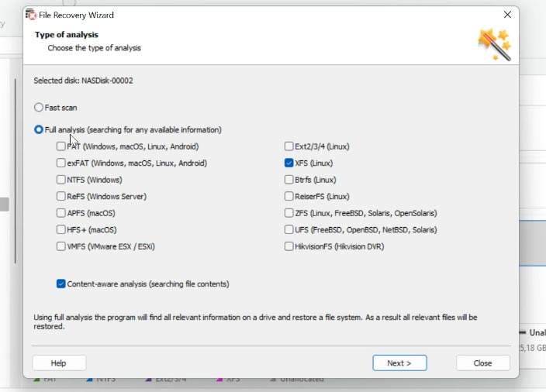Screen dimensions: 546x392
Task: Select the Full analysis radio option
Action: [39, 129]
